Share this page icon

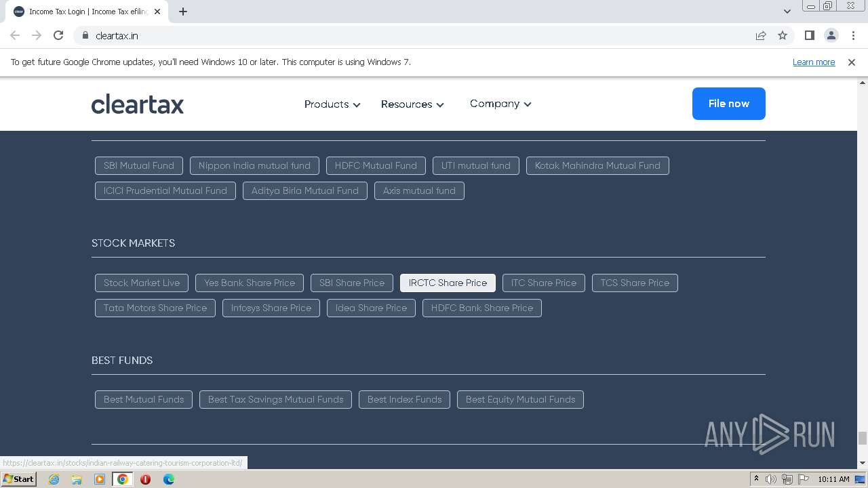(x=761, y=35)
